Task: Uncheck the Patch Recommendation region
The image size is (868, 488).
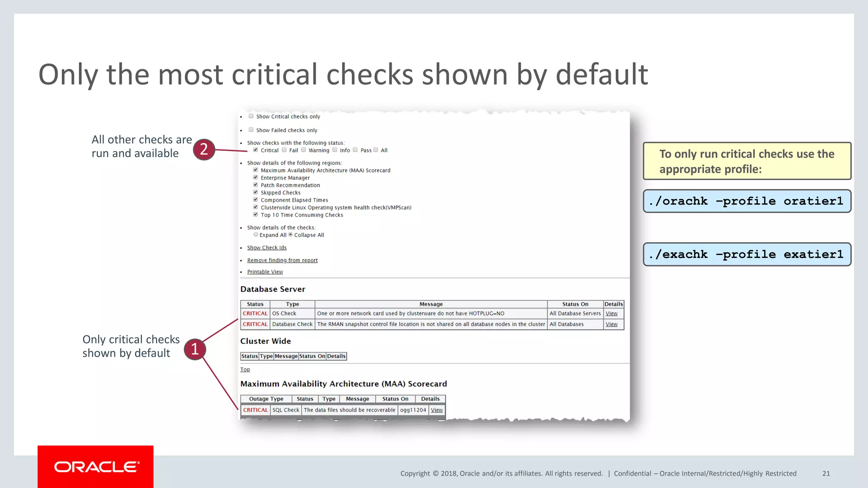Action: tap(256, 185)
